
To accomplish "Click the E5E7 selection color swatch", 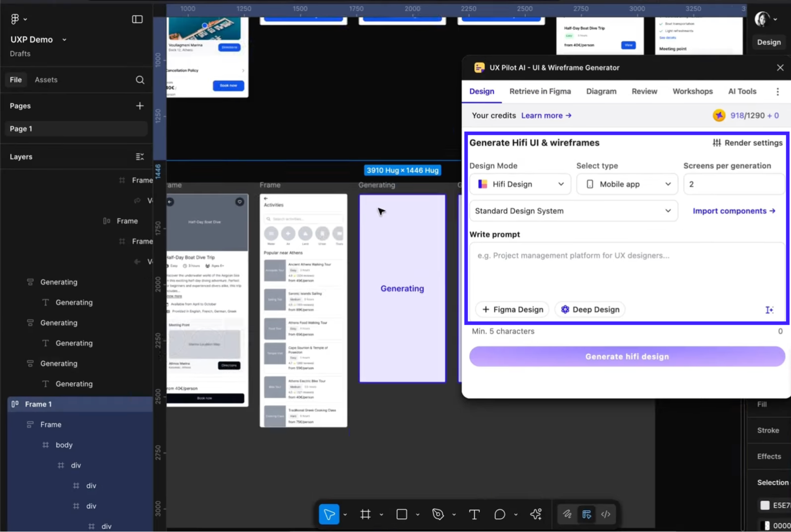I will [765, 505].
